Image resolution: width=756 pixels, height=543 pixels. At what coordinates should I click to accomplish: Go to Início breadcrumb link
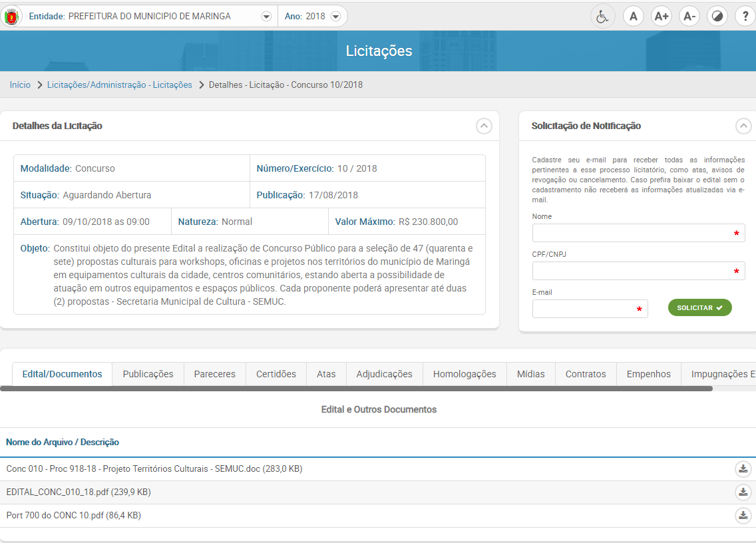pos(20,85)
